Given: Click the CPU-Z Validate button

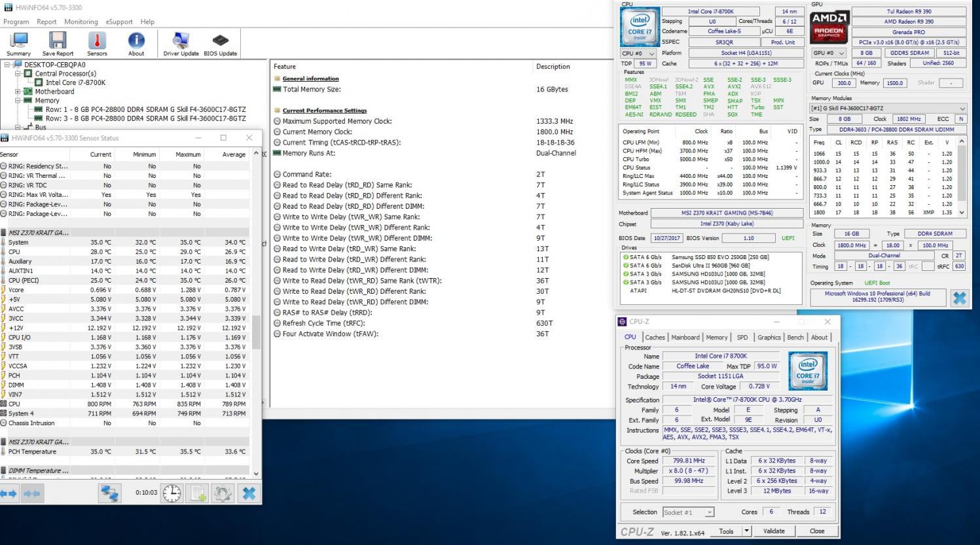Looking at the screenshot, I should [x=774, y=531].
